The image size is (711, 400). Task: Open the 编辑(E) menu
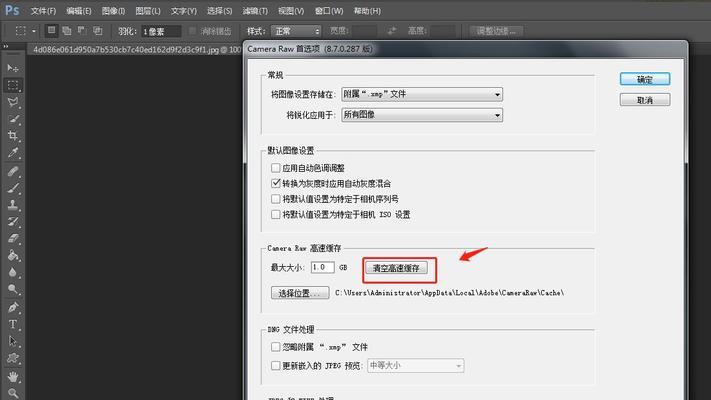tap(78, 11)
